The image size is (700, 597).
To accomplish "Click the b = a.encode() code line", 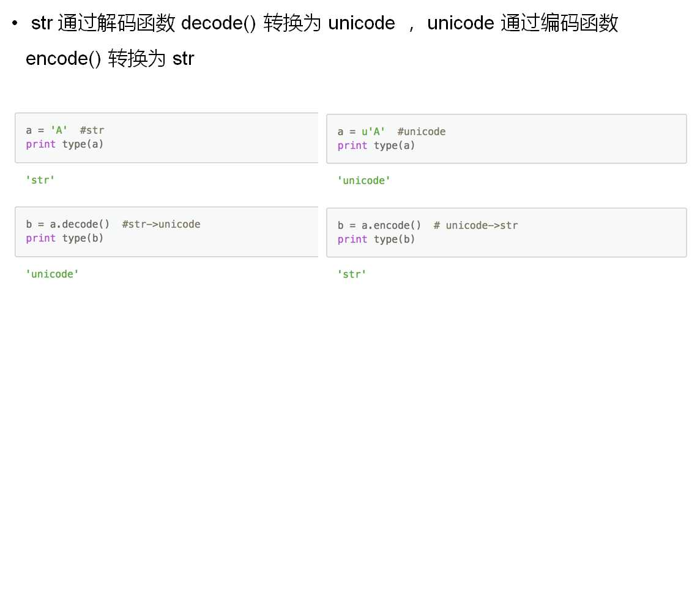I will tap(379, 226).
